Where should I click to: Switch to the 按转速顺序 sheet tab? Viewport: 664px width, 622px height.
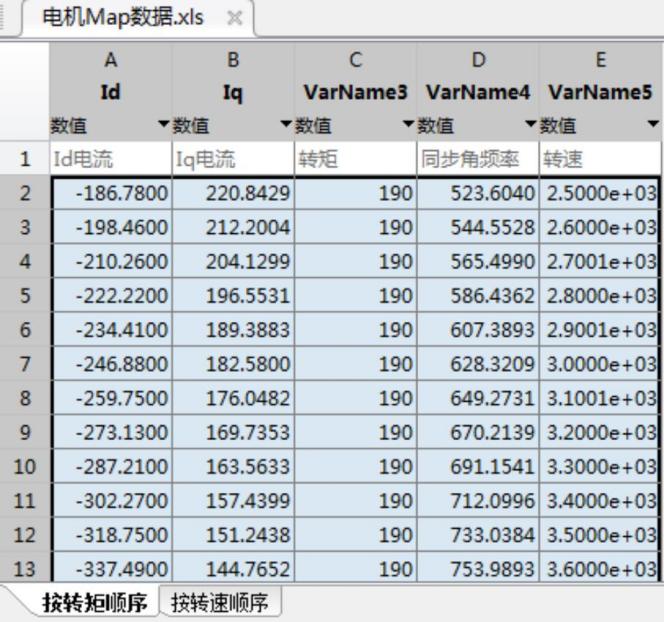[219, 603]
